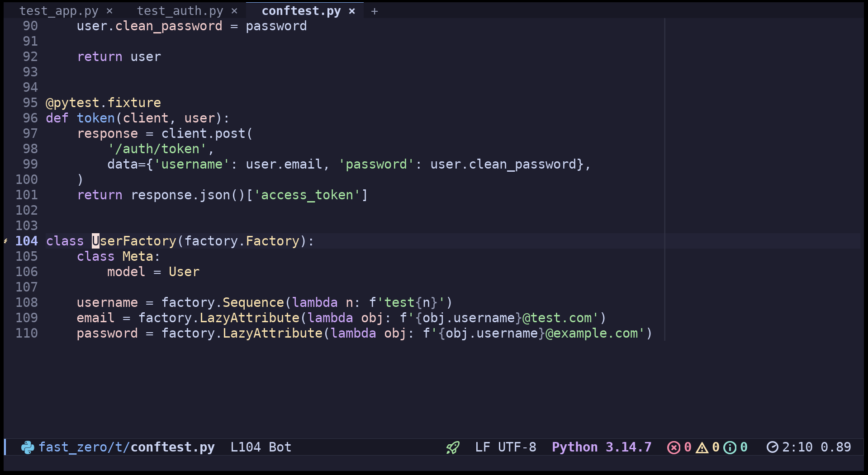Viewport: 868px width, 475px height.
Task: Click the 'access_token' string
Action: (x=307, y=195)
